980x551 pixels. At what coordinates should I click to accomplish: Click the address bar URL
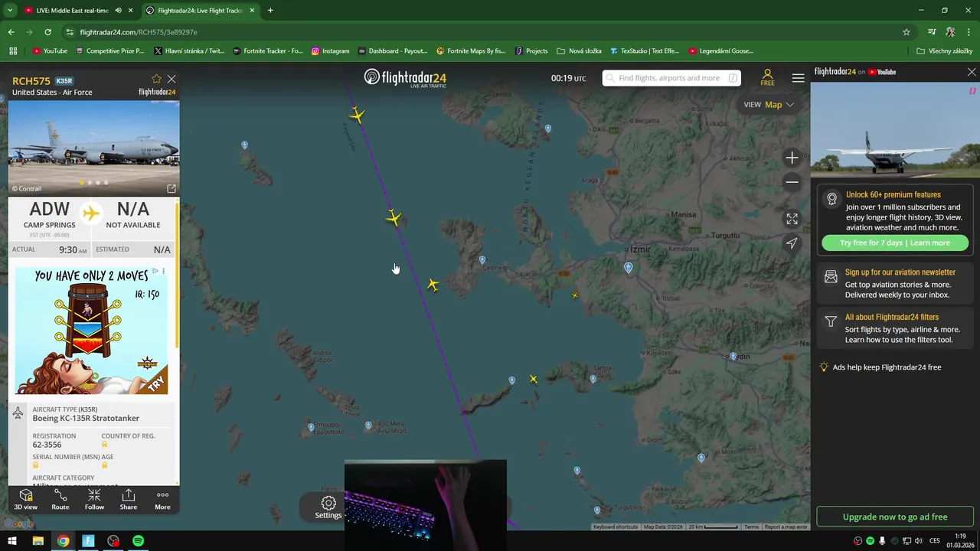point(139,32)
